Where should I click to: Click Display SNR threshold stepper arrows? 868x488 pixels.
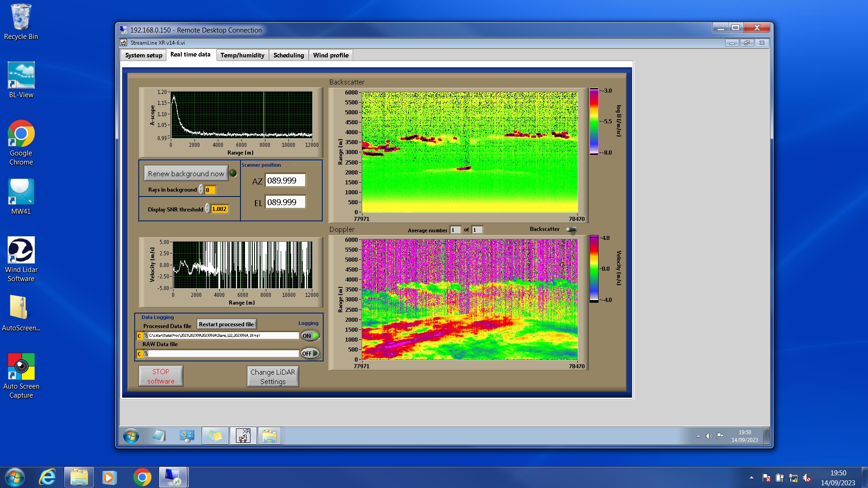click(x=208, y=209)
